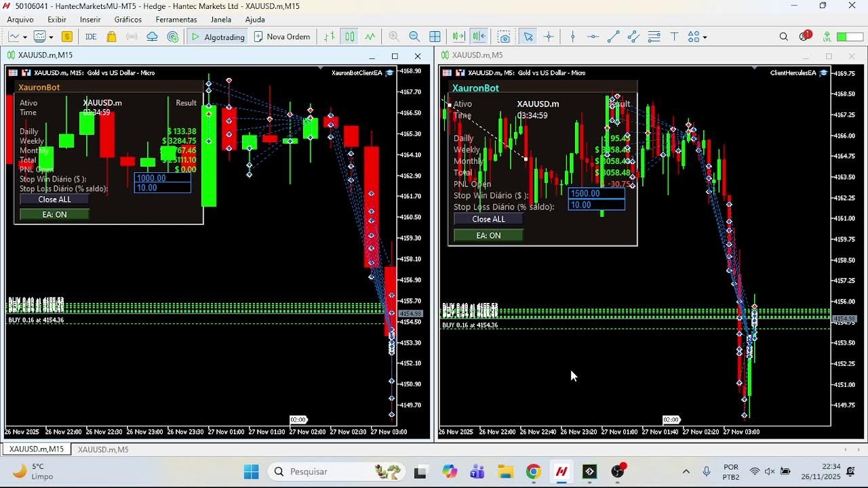Draw a horizontal line
Viewport: 868px width, 488px height.
593,37
